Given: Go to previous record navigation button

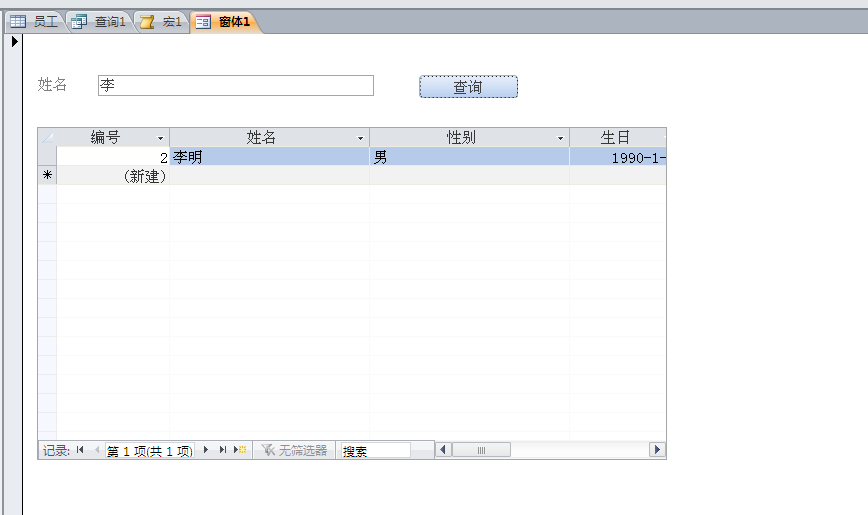Looking at the screenshot, I should pos(97,450).
